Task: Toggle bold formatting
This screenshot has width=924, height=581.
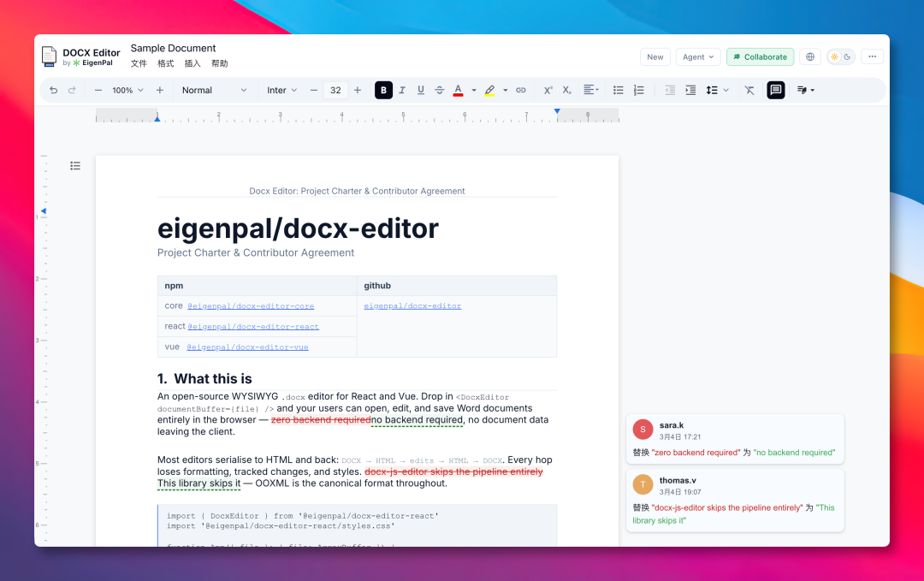Action: pos(383,90)
